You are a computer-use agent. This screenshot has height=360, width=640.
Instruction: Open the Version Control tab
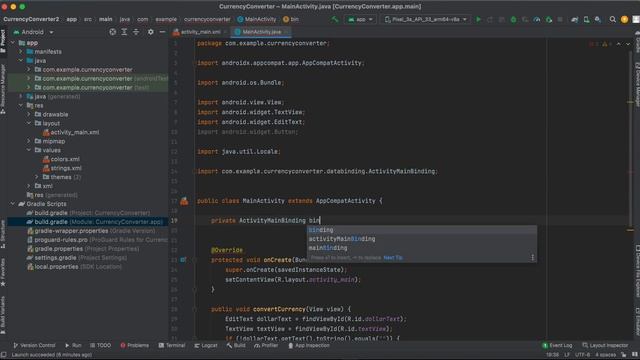tap(34, 345)
